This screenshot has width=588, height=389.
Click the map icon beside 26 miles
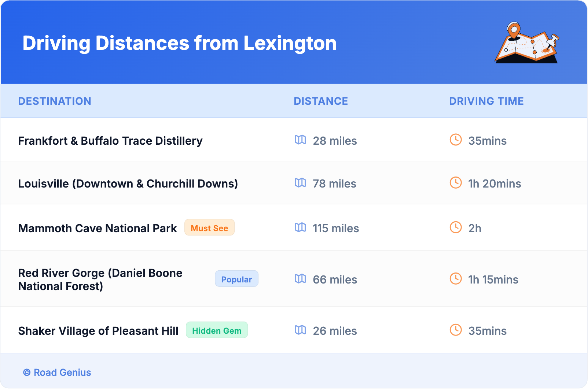(x=300, y=330)
